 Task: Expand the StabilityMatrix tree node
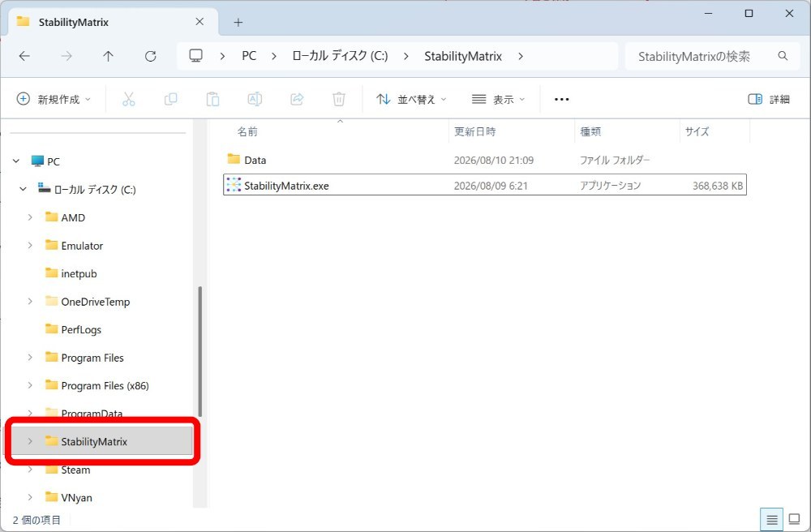[30, 441]
